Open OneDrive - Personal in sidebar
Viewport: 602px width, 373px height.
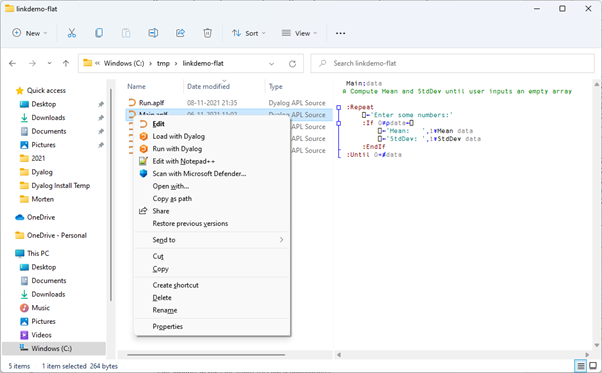point(57,235)
